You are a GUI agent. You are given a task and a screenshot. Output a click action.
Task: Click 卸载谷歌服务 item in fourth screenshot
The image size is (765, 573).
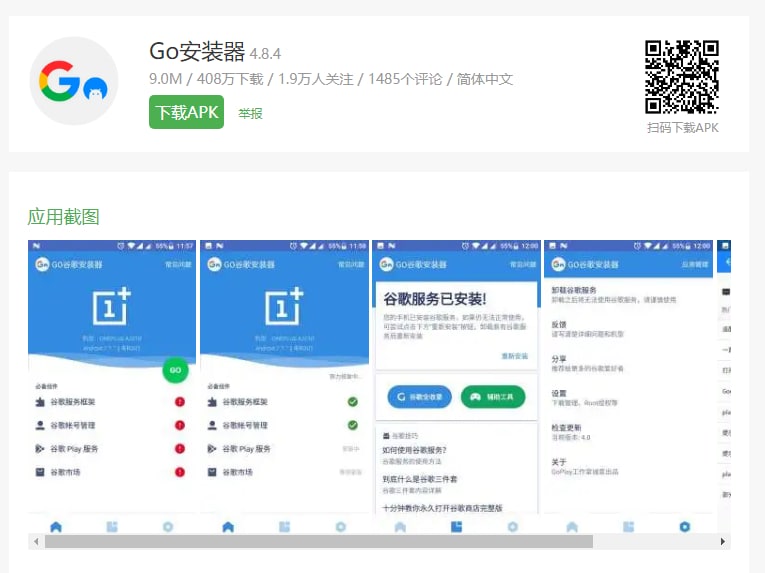pyautogui.click(x=628, y=295)
